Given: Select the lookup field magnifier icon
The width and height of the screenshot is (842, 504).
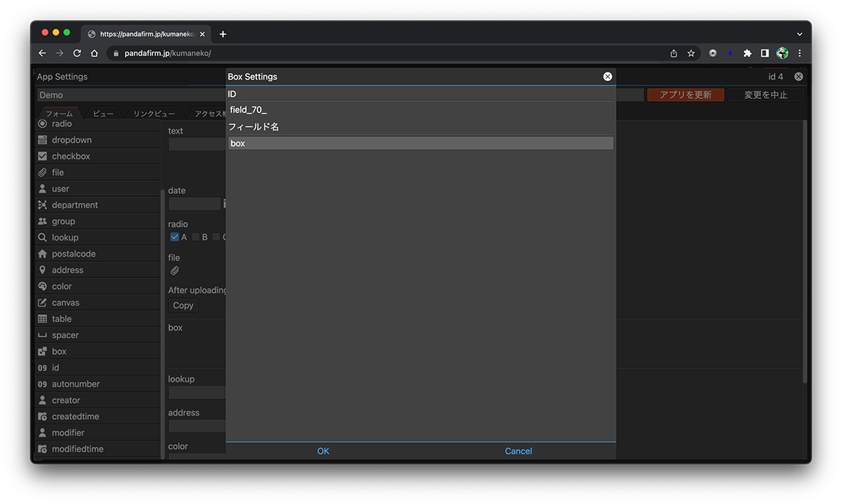Looking at the screenshot, I should pyautogui.click(x=42, y=238).
